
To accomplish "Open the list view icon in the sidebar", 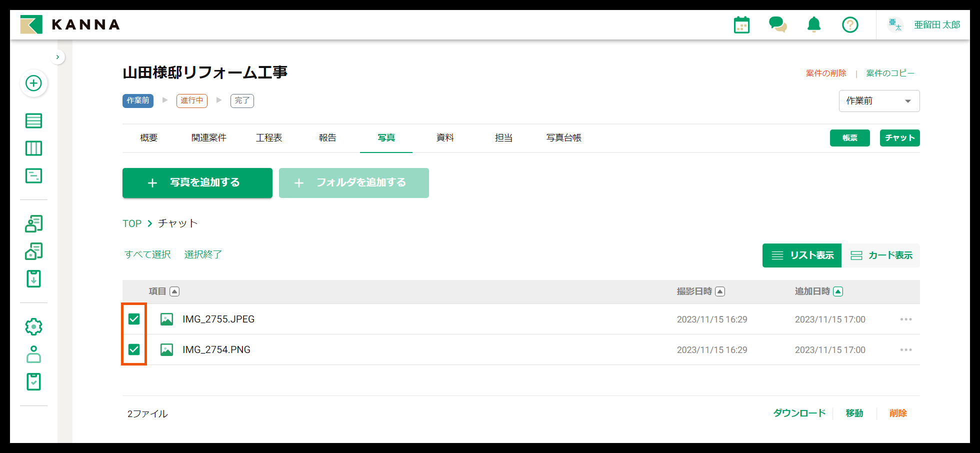I will coord(33,120).
